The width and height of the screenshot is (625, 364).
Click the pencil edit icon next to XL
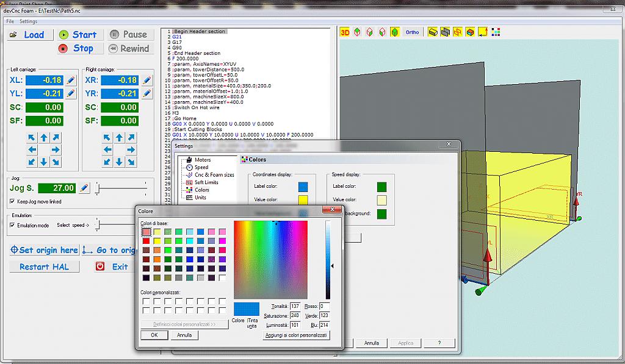[x=71, y=80]
